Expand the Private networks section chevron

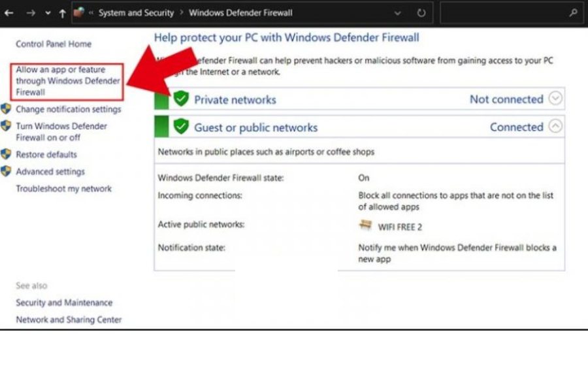[555, 98]
